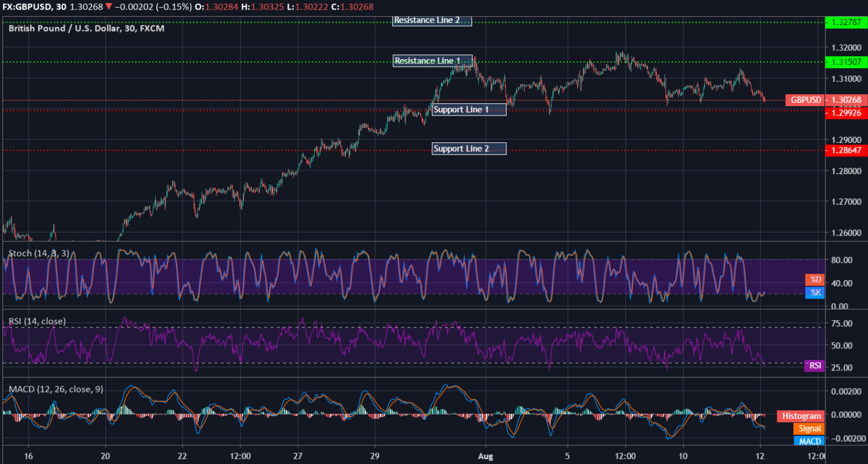Click the Resistance Line 2 label
The image size is (868, 464).
pyautogui.click(x=432, y=20)
